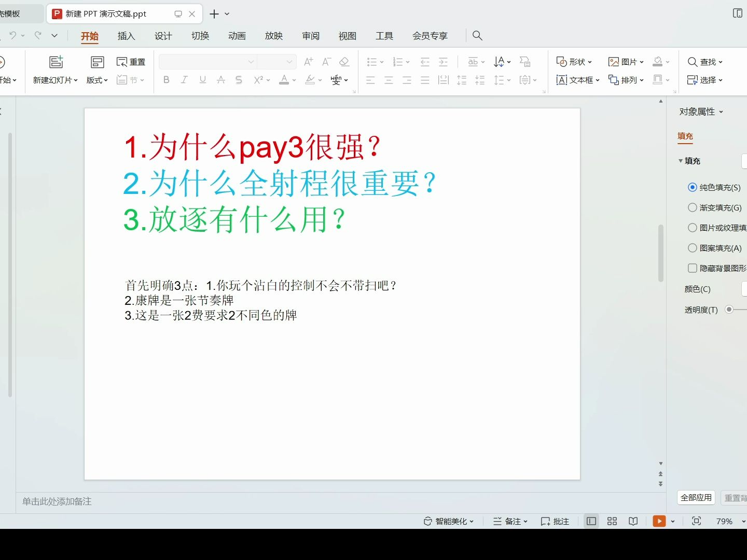
Task: Click the Find button
Action: 705,62
